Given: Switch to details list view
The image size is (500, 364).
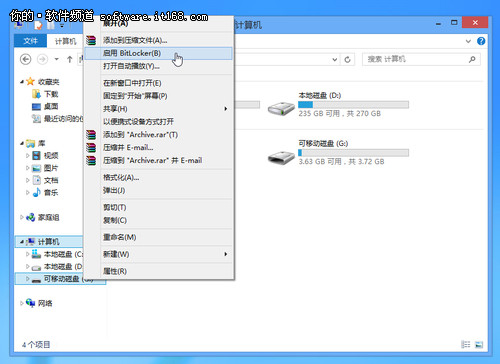Looking at the screenshot, I should pyautogui.click(x=466, y=344).
